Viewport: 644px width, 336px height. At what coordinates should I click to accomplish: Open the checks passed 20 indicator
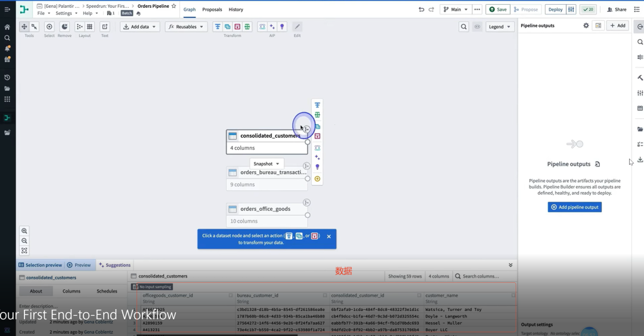pyautogui.click(x=588, y=10)
